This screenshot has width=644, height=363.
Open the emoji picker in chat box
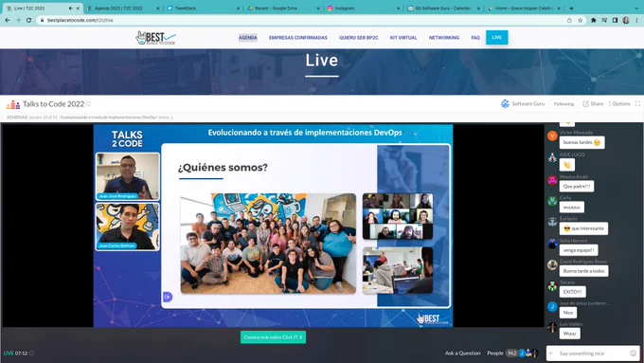633,354
